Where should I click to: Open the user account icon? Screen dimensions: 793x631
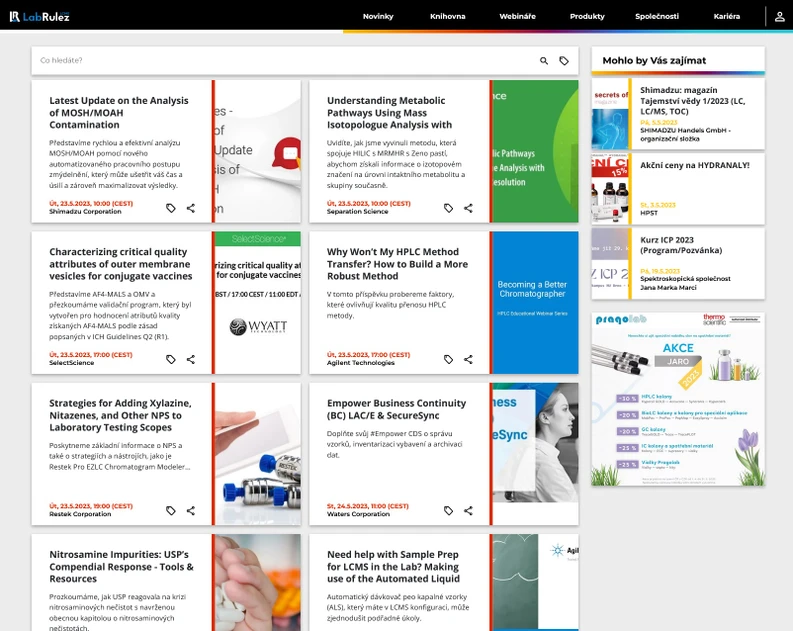[779, 16]
